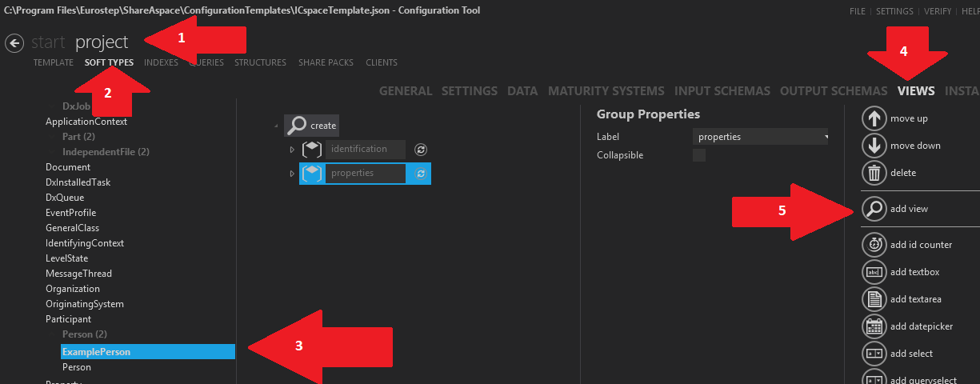Switch to the TEMPLATE tab
The height and width of the screenshot is (384, 980).
pos(54,62)
